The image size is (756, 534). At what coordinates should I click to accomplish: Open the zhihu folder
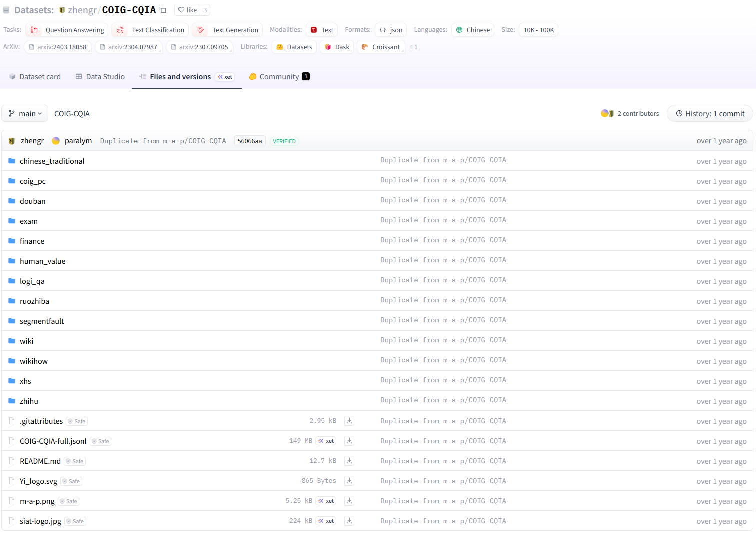click(x=29, y=401)
